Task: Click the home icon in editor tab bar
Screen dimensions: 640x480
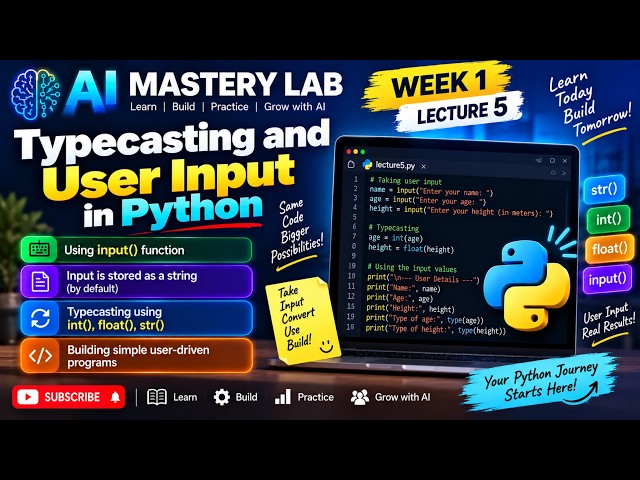Action: [x=351, y=164]
